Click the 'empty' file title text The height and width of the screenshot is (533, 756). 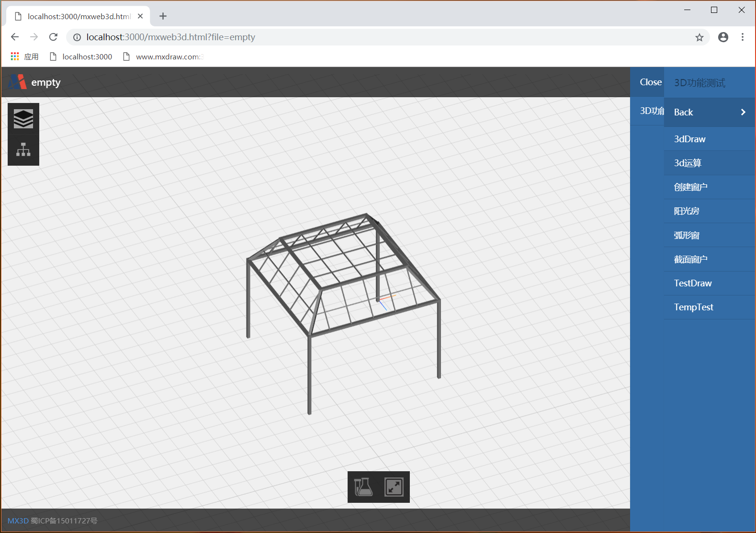[x=46, y=82]
